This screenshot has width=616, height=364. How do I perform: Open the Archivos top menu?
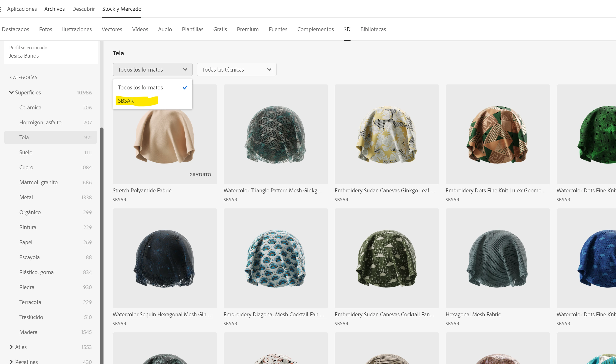[55, 9]
